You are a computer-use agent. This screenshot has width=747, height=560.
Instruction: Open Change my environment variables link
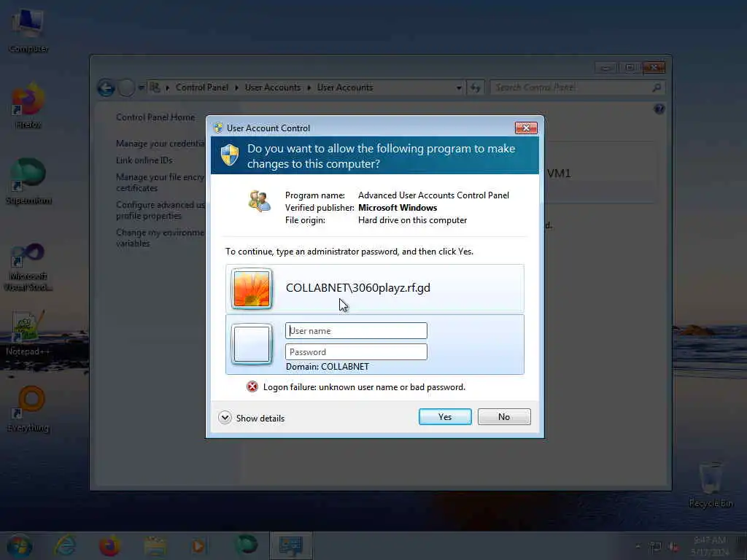pos(160,238)
